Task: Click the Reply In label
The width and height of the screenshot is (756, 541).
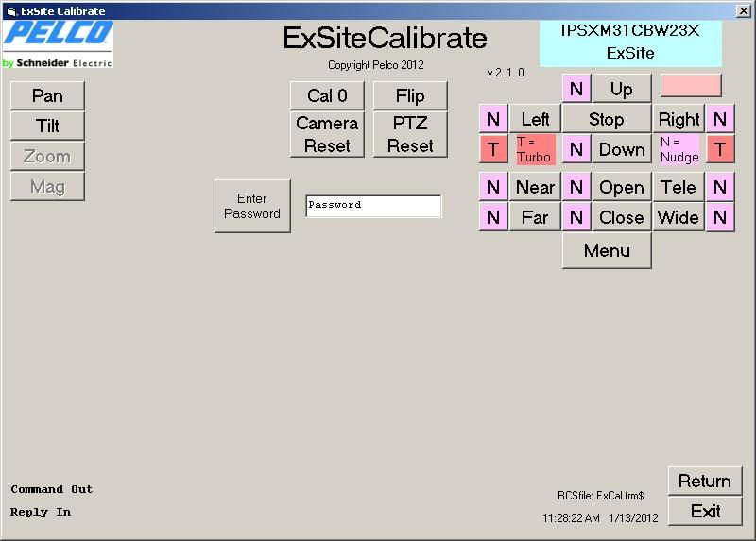Action: click(41, 512)
